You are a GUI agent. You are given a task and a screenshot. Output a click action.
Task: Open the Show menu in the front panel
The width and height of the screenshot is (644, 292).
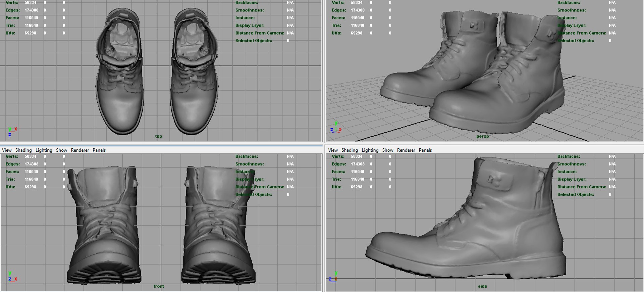pyautogui.click(x=61, y=150)
